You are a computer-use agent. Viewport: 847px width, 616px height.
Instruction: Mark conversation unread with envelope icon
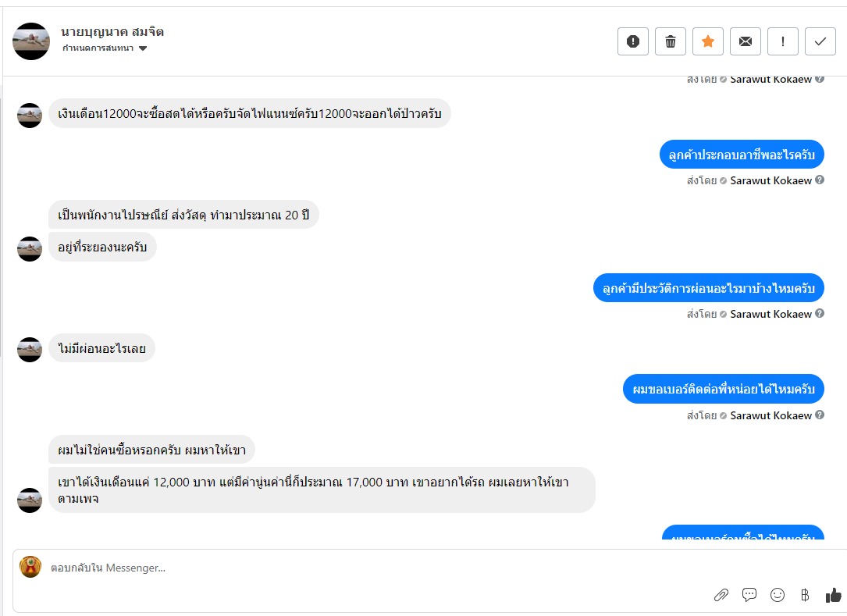pyautogui.click(x=746, y=41)
